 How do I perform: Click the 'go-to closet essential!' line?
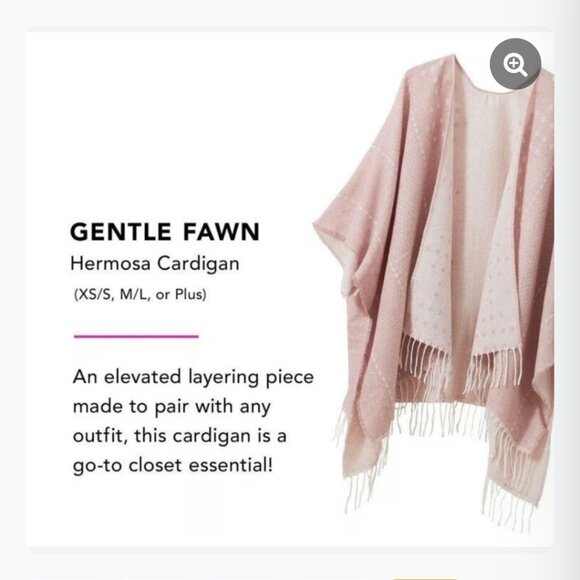pos(173,465)
